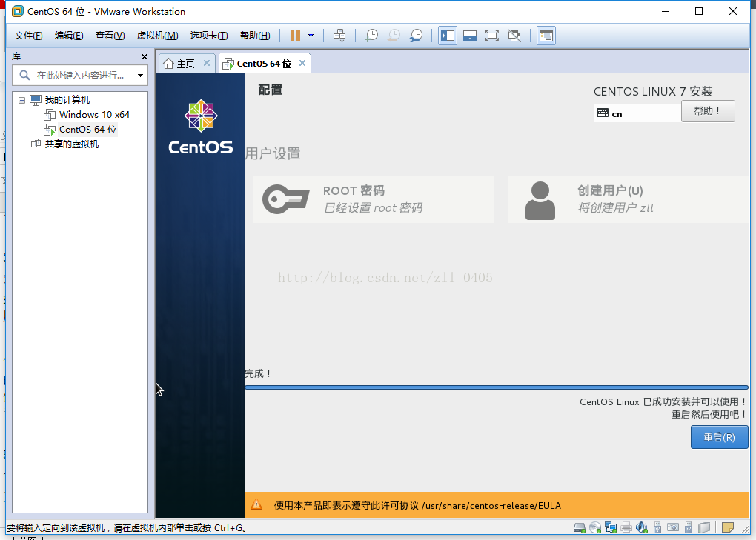Open the 虚拟机(M) menu
Viewport: 756px width, 540px height.
point(158,35)
